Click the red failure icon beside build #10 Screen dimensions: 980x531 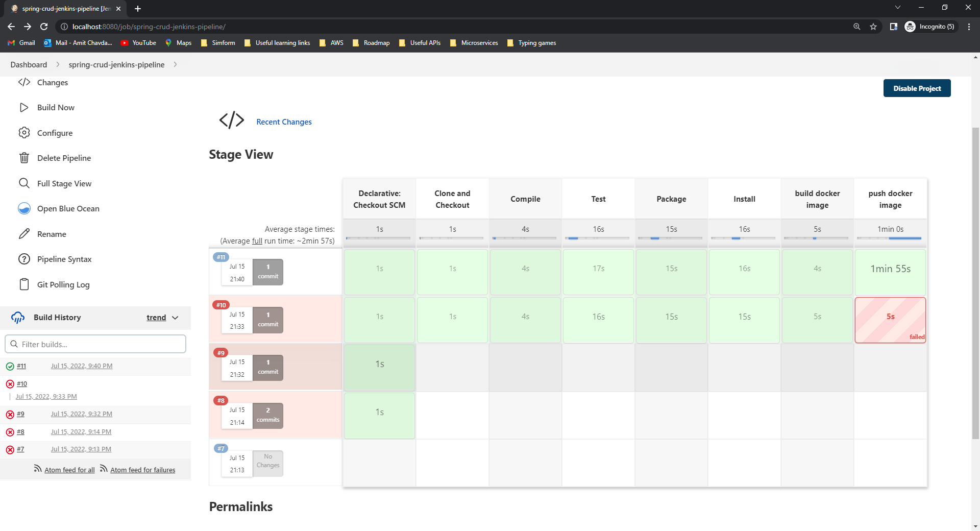[x=10, y=383]
